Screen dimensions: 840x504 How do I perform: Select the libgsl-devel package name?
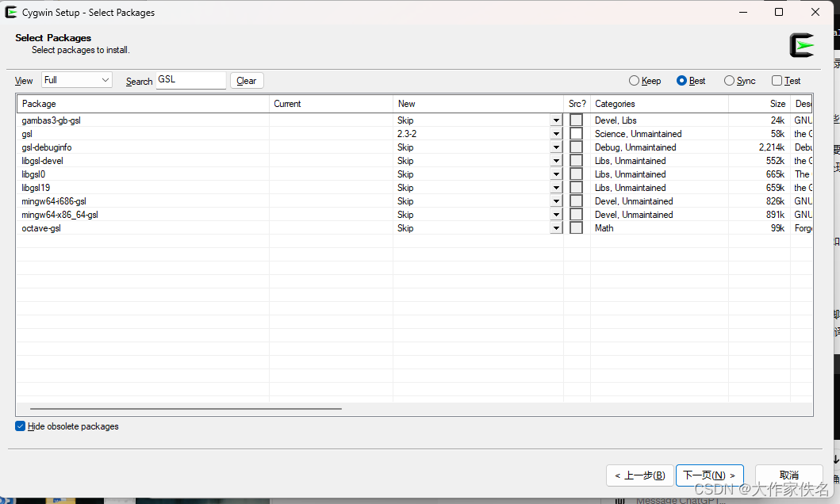(42, 161)
